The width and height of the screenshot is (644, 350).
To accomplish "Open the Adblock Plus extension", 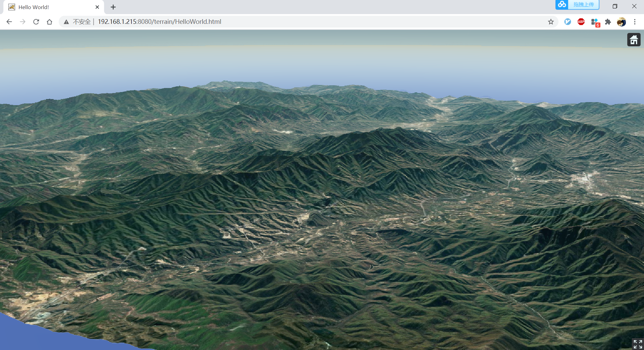I will click(x=581, y=22).
